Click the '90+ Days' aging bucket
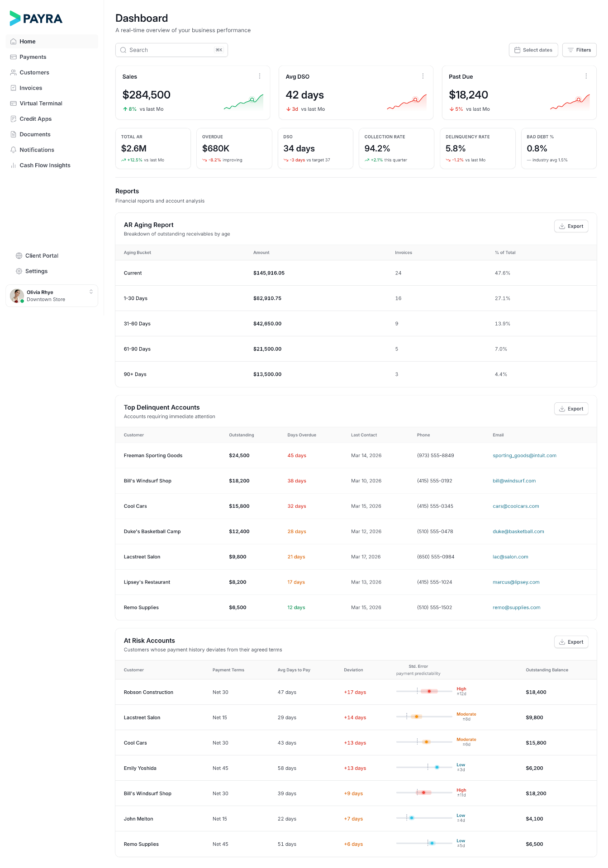 pos(135,374)
